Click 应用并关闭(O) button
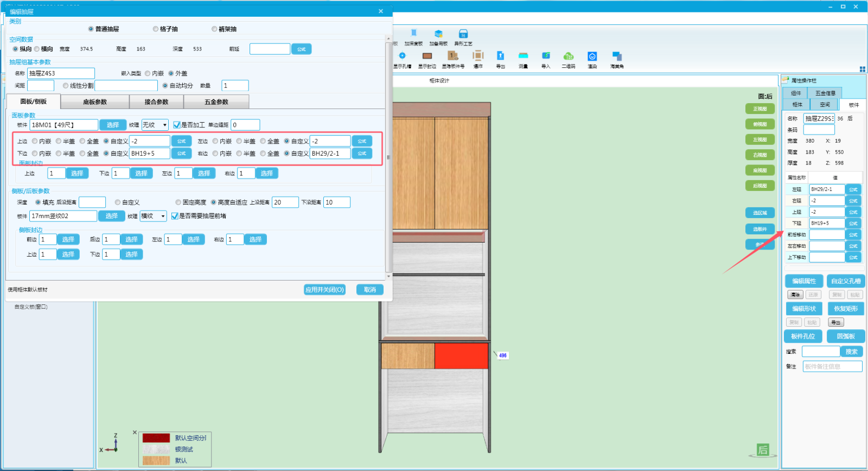The height and width of the screenshot is (471, 868). [x=324, y=290]
